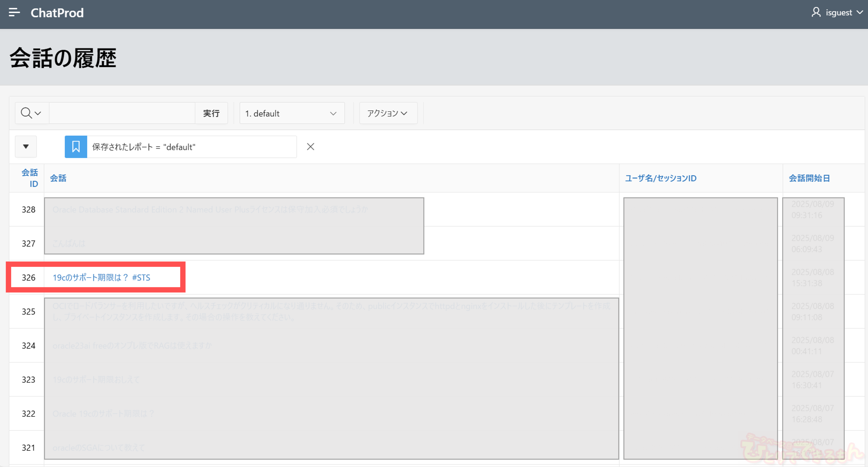Remove the saved report filter X

[311, 147]
